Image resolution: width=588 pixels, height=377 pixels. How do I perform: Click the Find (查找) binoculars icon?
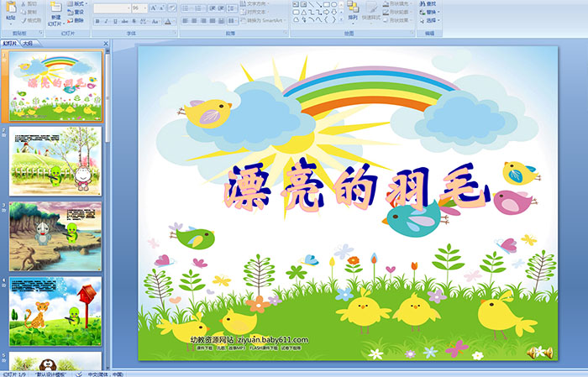[422, 3]
